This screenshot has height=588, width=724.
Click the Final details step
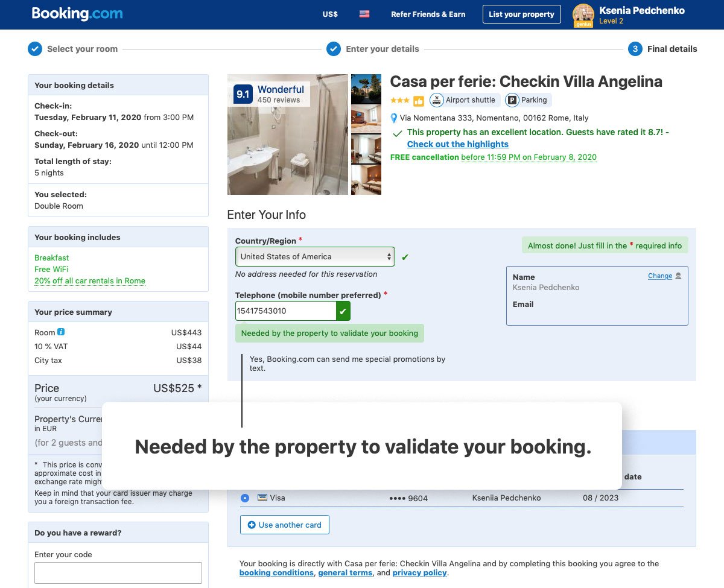pyautogui.click(x=672, y=49)
